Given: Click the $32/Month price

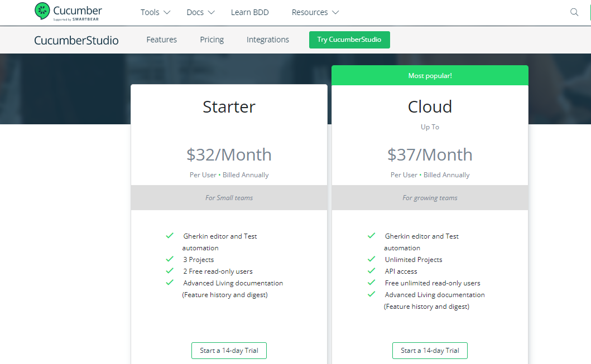Looking at the screenshot, I should point(229,155).
